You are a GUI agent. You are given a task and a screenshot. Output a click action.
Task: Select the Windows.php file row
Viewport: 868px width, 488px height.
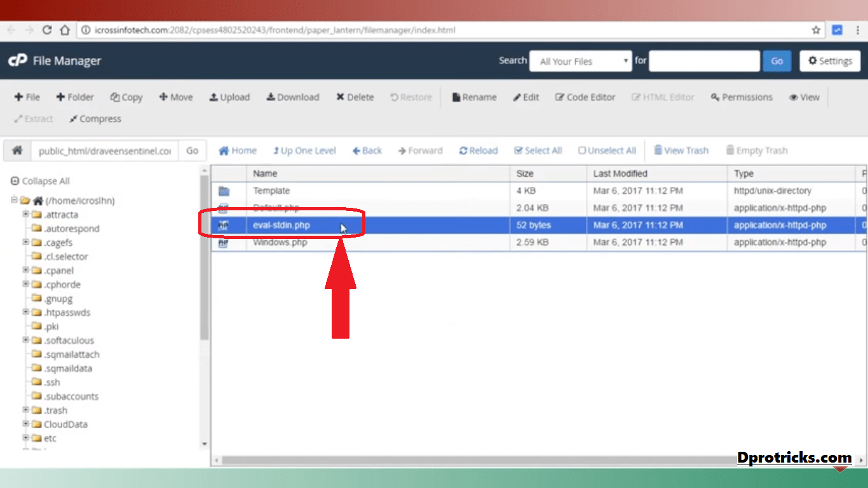click(539, 242)
